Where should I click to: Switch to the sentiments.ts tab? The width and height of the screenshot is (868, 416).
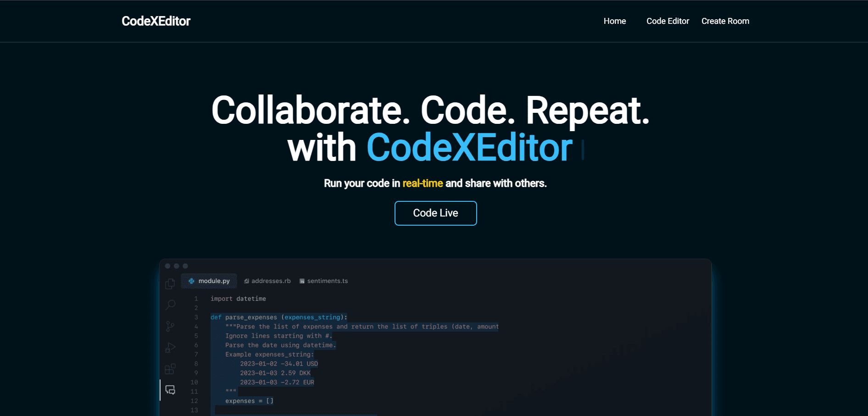[323, 281]
